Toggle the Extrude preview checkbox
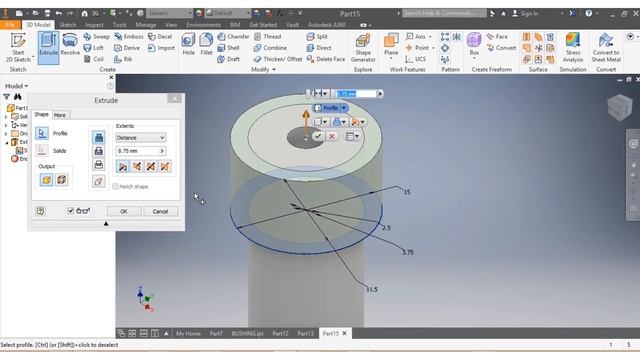 pyautogui.click(x=71, y=211)
